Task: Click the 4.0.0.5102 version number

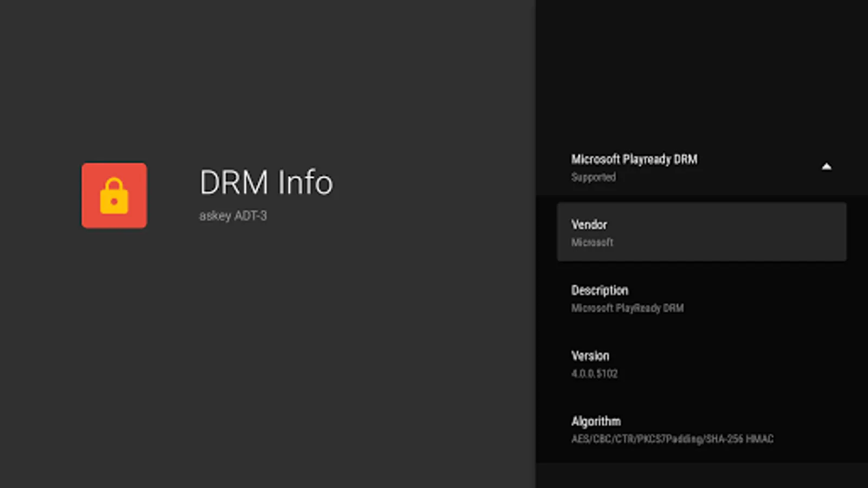Action: (x=594, y=374)
